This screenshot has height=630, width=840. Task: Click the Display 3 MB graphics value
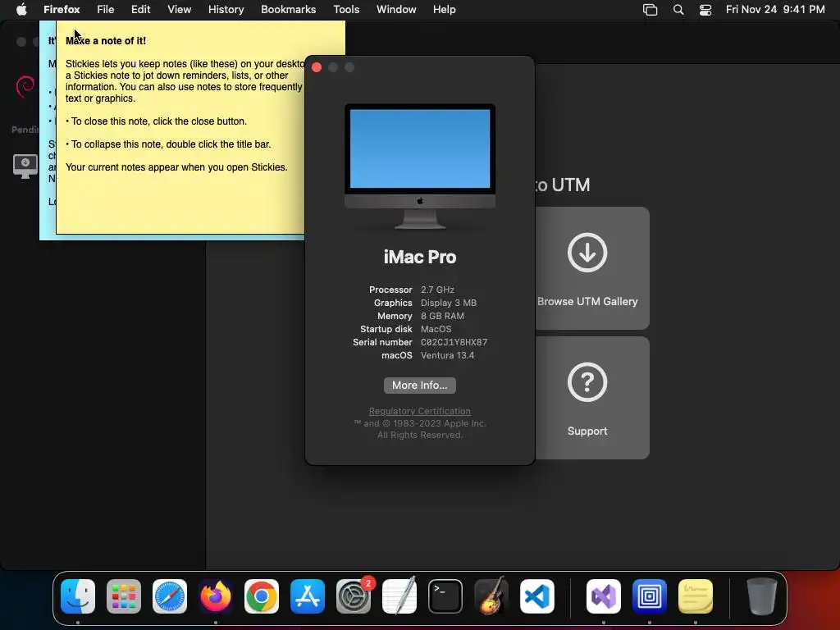pos(449,303)
